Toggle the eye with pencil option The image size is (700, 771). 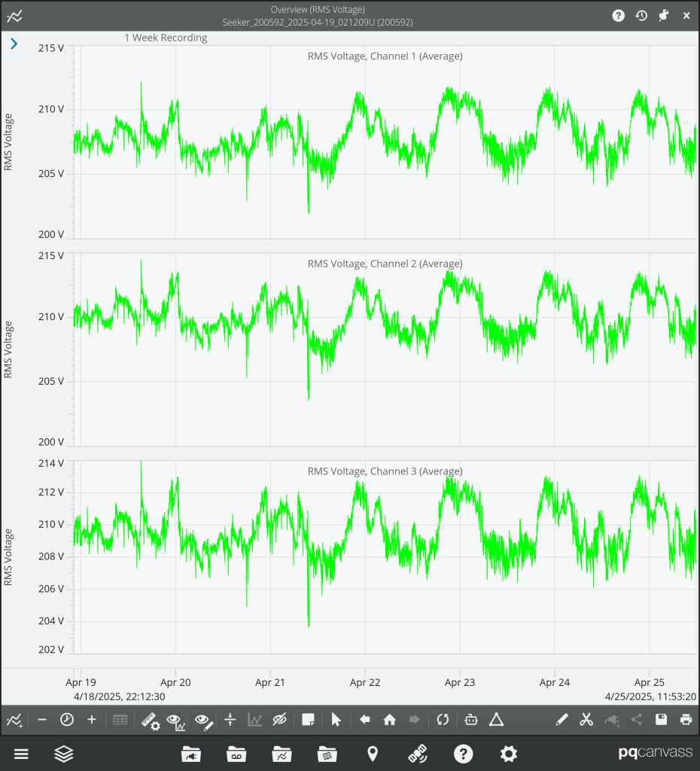(x=202, y=721)
